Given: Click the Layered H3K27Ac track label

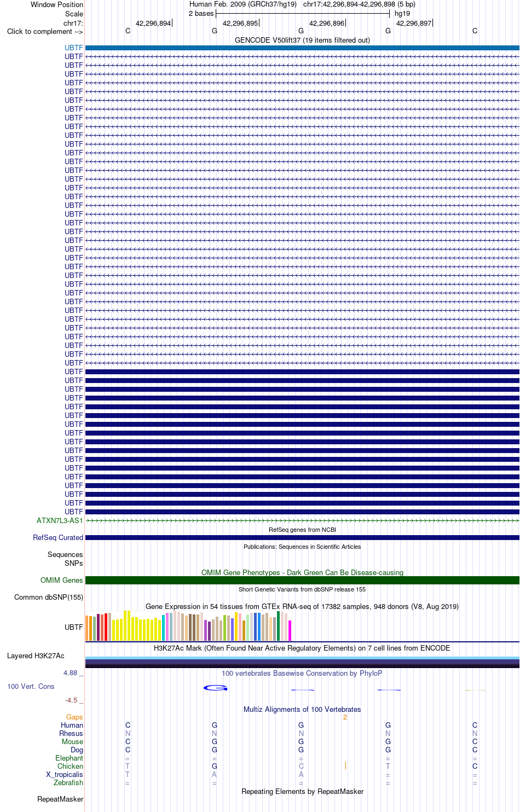Looking at the screenshot, I should [x=36, y=656].
